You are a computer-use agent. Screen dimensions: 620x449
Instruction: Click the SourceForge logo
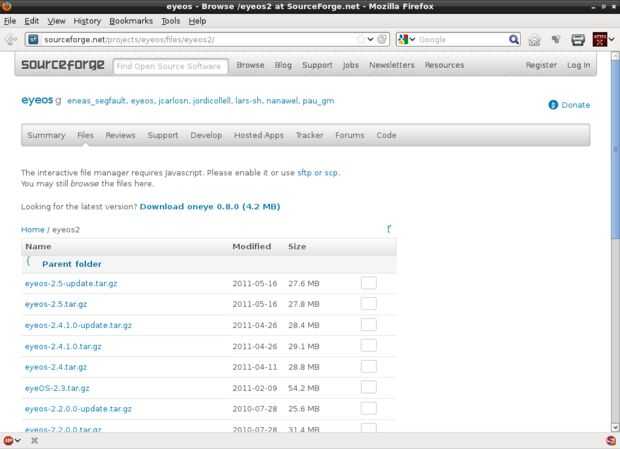pos(62,64)
